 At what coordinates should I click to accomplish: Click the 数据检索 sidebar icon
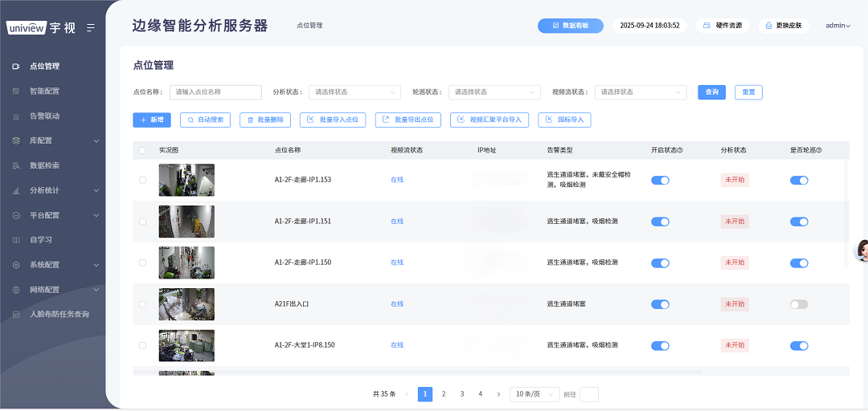[x=16, y=166]
